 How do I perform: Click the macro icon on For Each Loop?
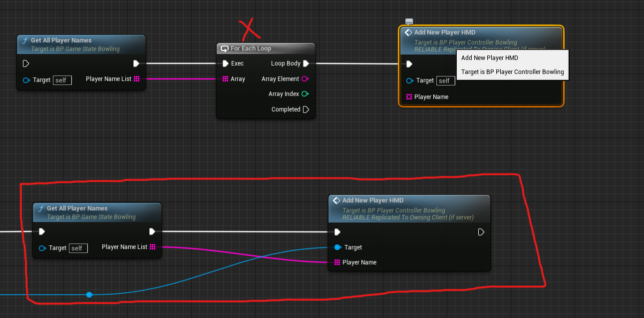point(225,48)
